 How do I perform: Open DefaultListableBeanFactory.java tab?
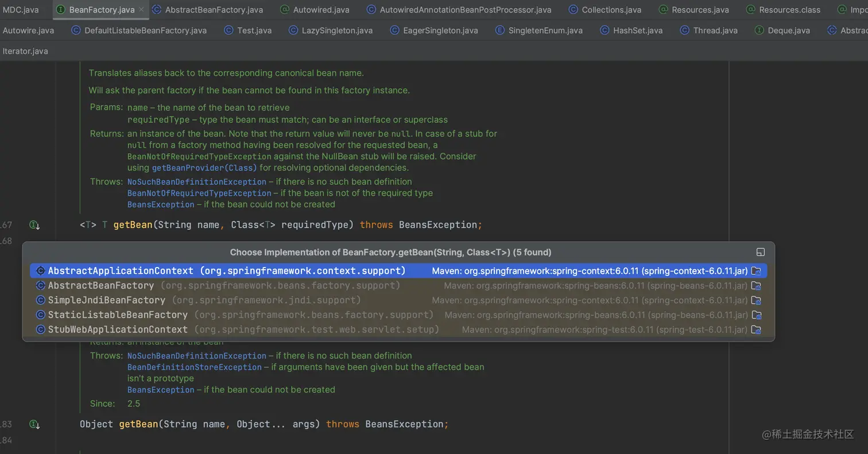click(139, 30)
